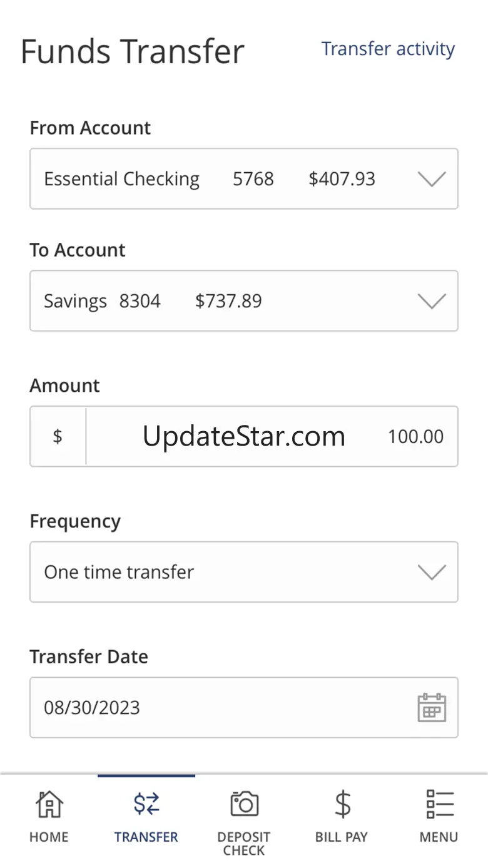Click the dollar sign in Amount field
Image resolution: width=488 pixels, height=868 pixels.
[58, 436]
